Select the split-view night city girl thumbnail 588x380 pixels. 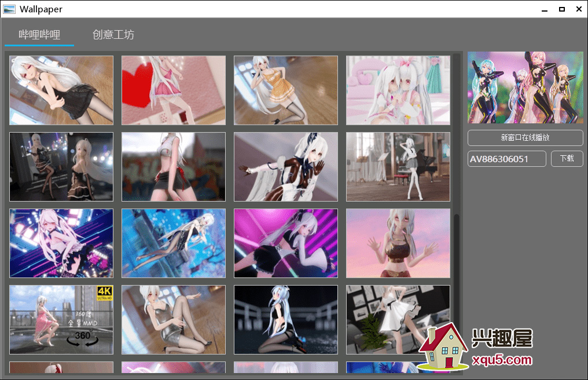[61, 167]
